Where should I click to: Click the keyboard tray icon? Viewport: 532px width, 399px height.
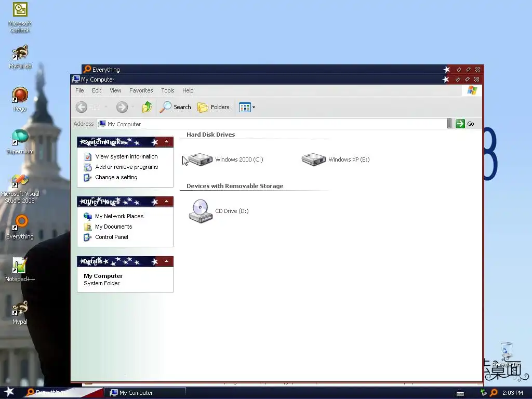coord(460,394)
